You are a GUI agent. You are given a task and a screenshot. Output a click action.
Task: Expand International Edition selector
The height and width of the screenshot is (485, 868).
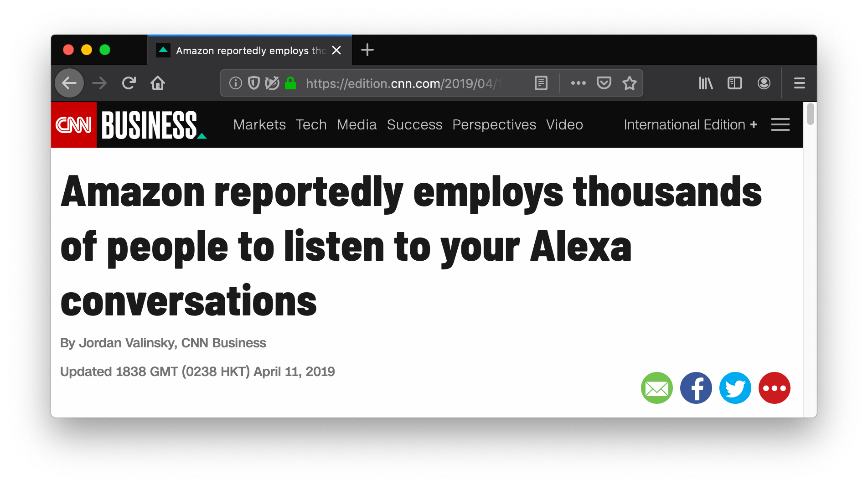coord(690,124)
